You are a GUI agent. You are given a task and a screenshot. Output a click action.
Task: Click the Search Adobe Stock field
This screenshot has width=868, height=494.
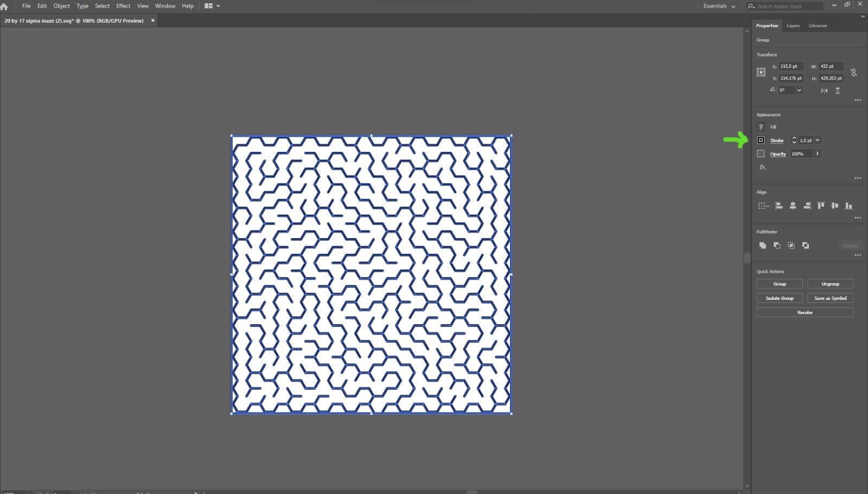784,6
